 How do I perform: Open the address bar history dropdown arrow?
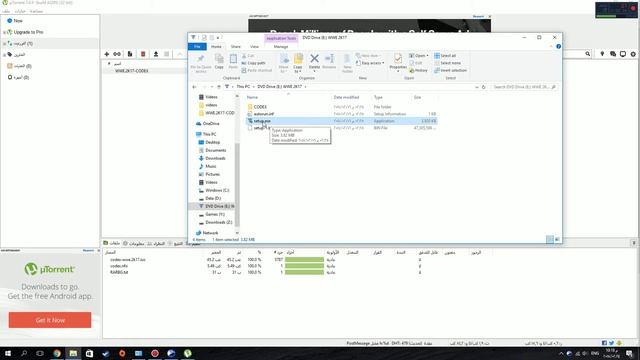point(476,87)
